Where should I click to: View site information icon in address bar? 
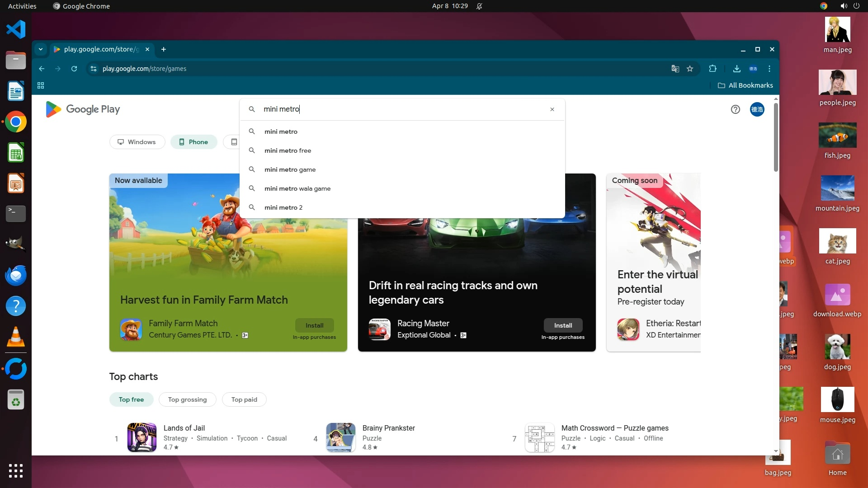pos(94,69)
